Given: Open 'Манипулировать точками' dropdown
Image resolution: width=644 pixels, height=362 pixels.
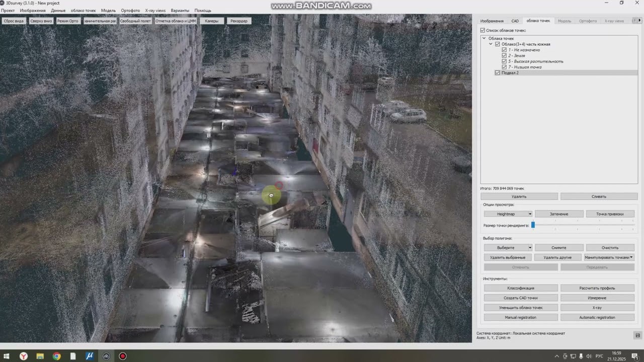Looking at the screenshot, I should click(x=609, y=257).
